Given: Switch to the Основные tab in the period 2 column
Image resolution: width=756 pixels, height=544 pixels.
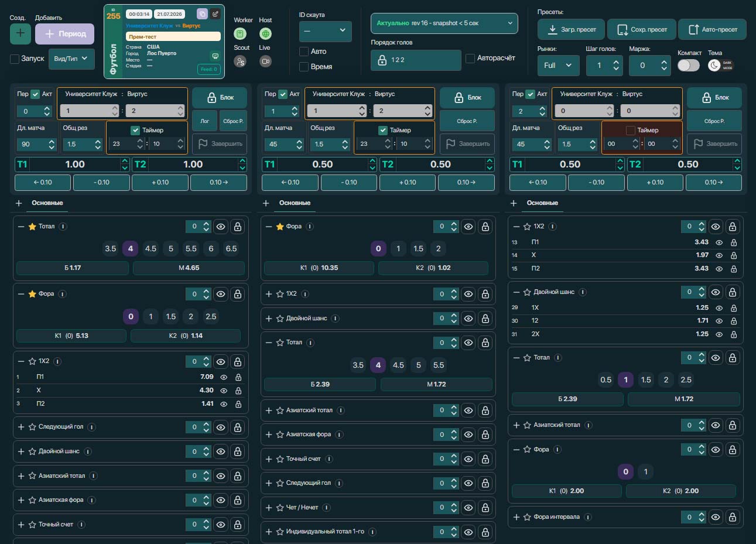Looking at the screenshot, I should (x=542, y=203).
